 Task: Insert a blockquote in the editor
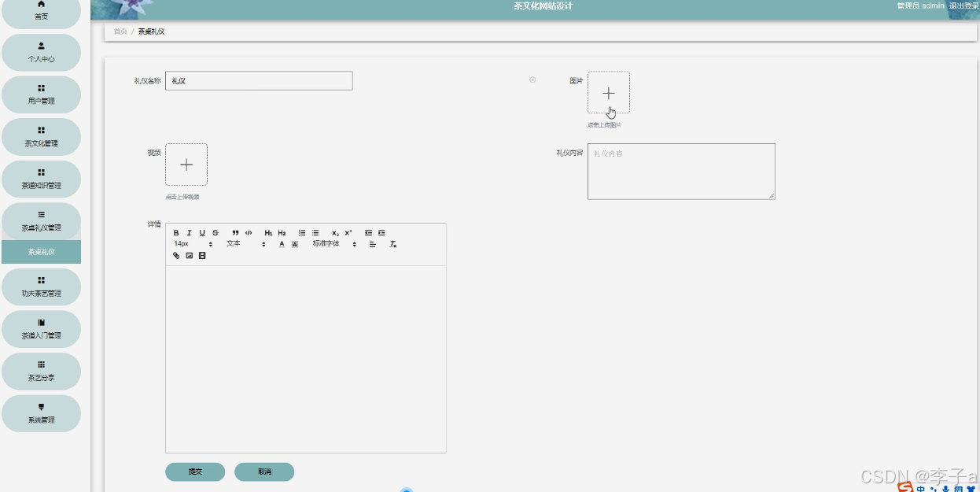[235, 233]
